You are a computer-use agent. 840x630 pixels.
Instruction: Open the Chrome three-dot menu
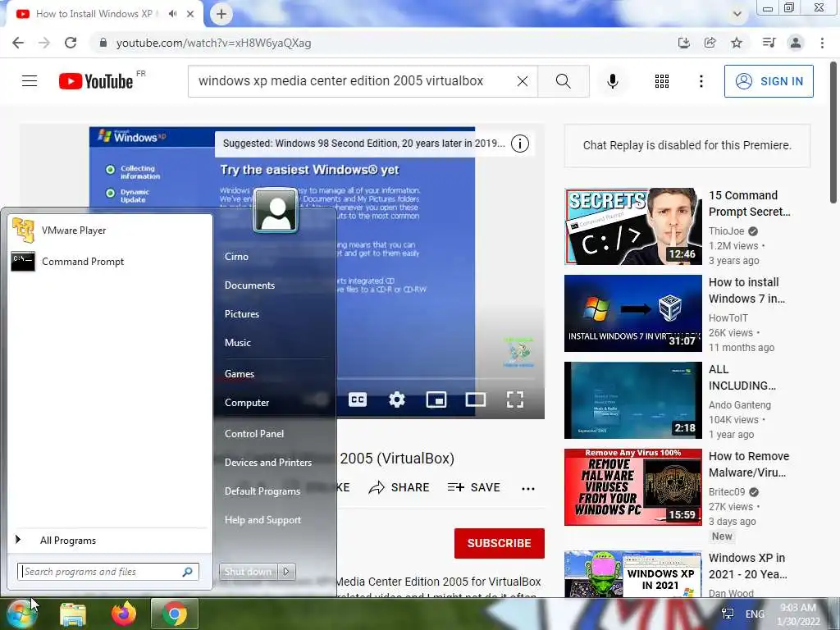(822, 43)
